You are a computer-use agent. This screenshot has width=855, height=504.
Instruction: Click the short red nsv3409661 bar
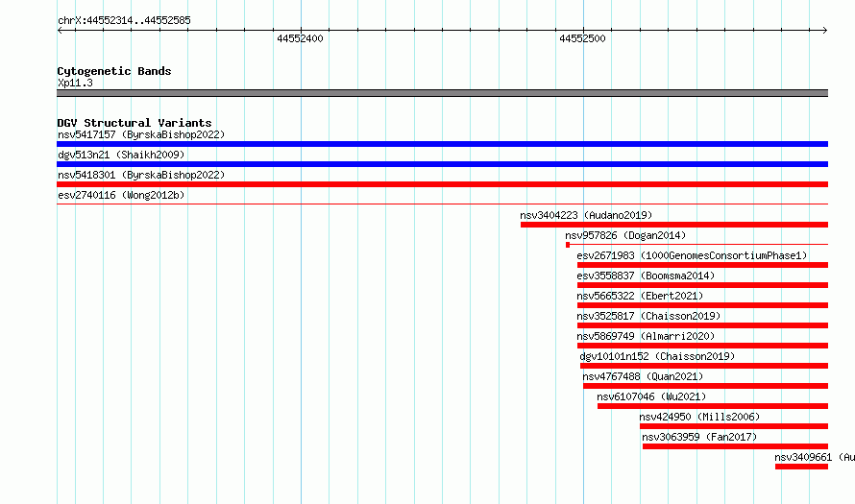click(801, 467)
